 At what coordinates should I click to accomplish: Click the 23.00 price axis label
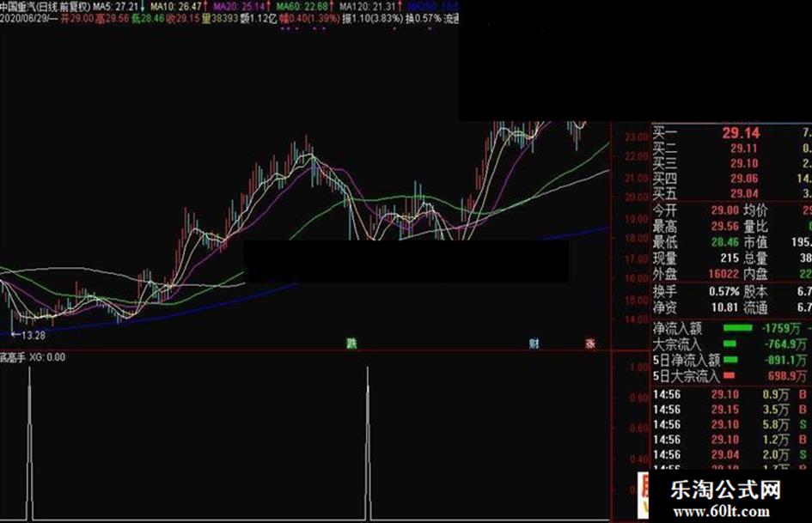[637, 137]
